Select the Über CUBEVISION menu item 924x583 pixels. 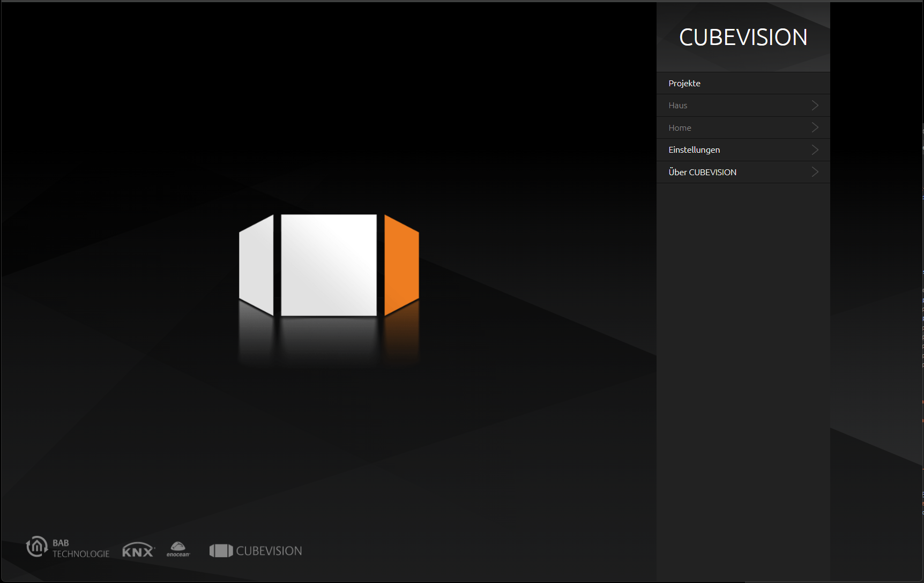point(743,172)
